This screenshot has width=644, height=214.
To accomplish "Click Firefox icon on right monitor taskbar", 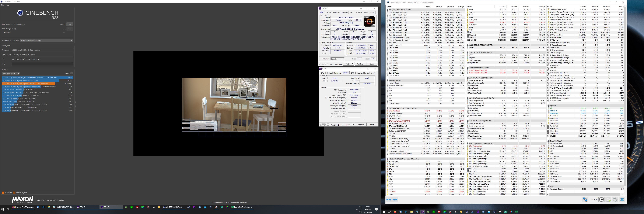I will pos(395,212).
